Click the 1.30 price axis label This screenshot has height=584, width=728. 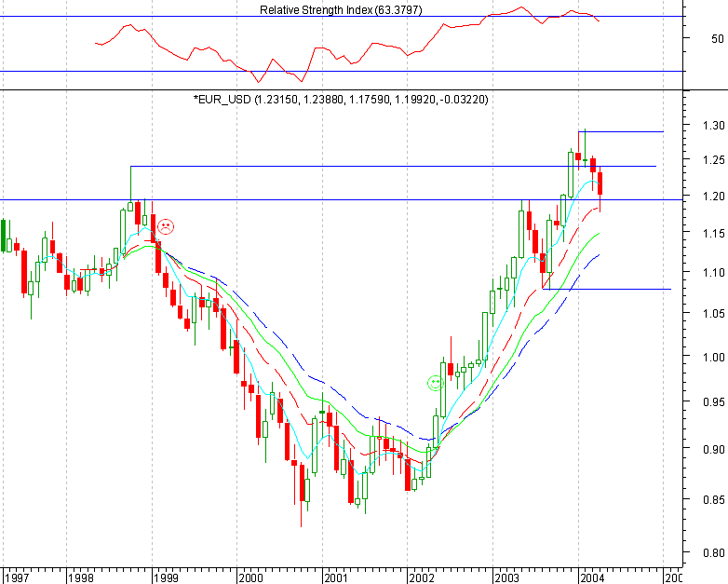[x=713, y=125]
